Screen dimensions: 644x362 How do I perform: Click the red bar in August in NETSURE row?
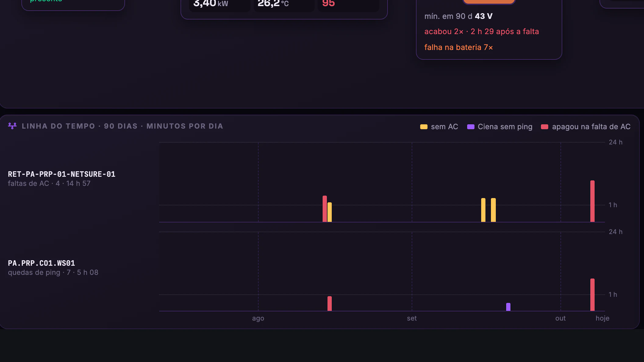pyautogui.click(x=325, y=209)
